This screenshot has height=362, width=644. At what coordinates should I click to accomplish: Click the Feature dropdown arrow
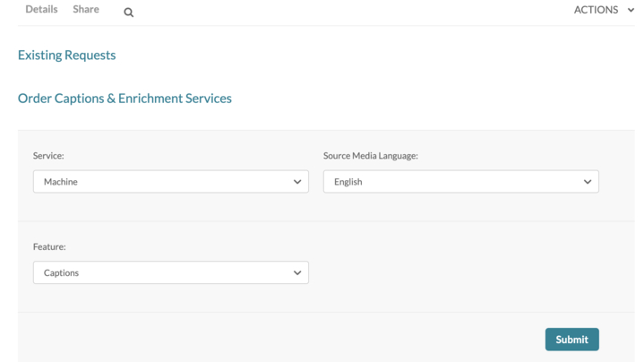[x=297, y=273]
